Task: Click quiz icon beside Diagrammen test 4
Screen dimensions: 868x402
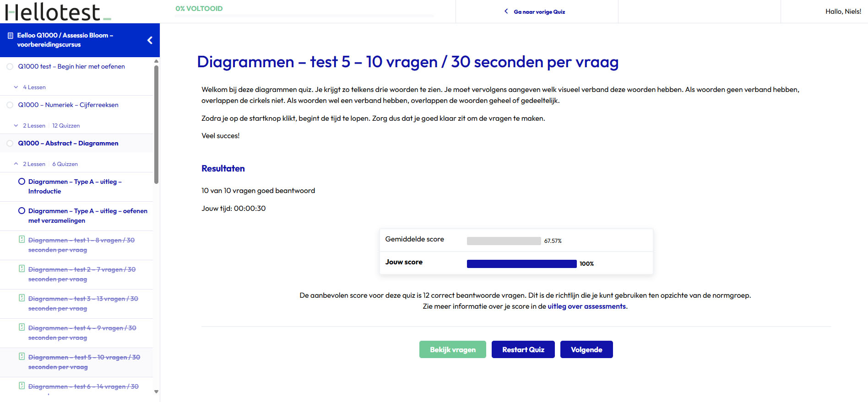Action: [22, 327]
